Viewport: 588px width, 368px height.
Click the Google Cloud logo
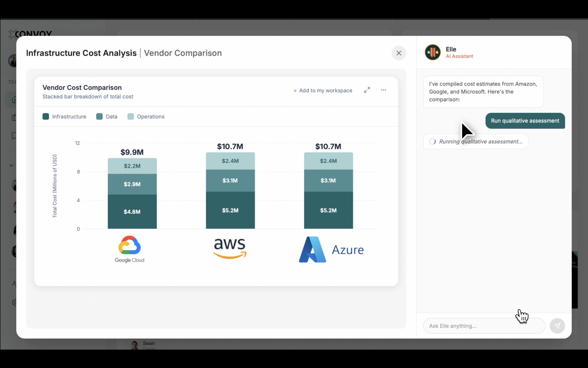129,249
